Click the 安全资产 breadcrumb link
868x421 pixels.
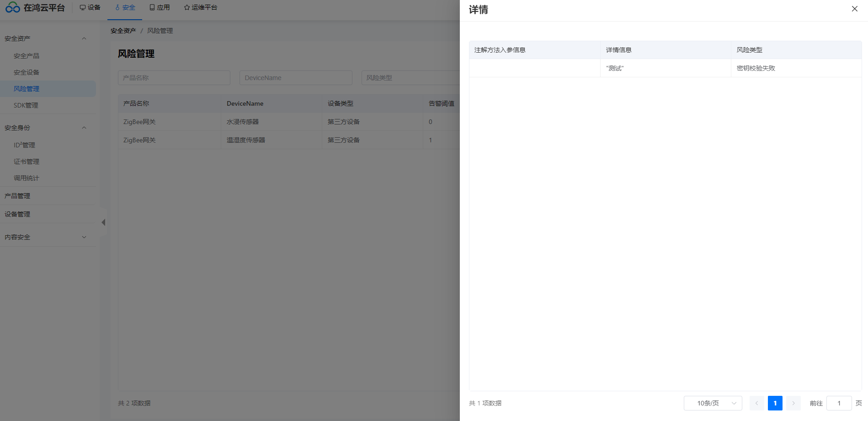point(123,31)
